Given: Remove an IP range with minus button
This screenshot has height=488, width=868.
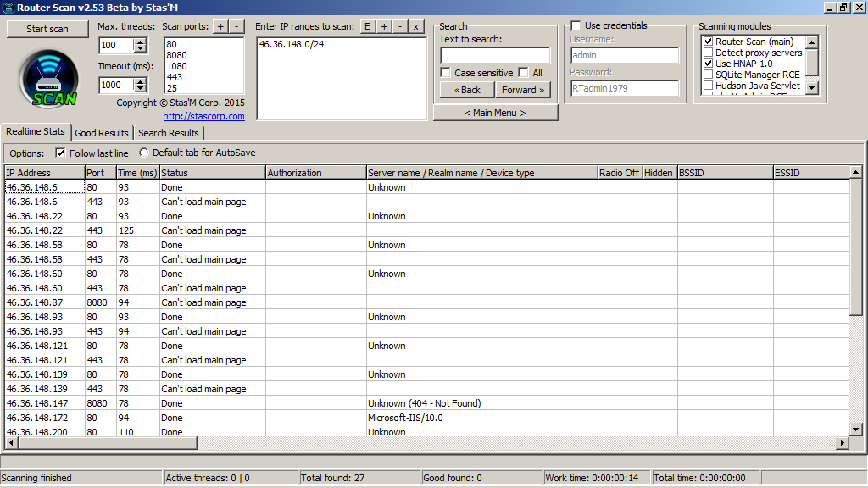Looking at the screenshot, I should (400, 26).
